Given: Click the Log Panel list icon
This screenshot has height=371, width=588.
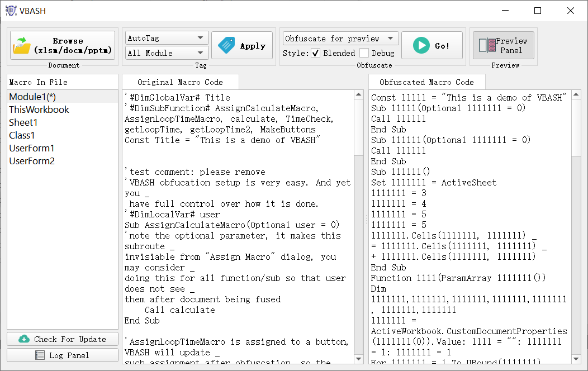Looking at the screenshot, I should (x=40, y=355).
